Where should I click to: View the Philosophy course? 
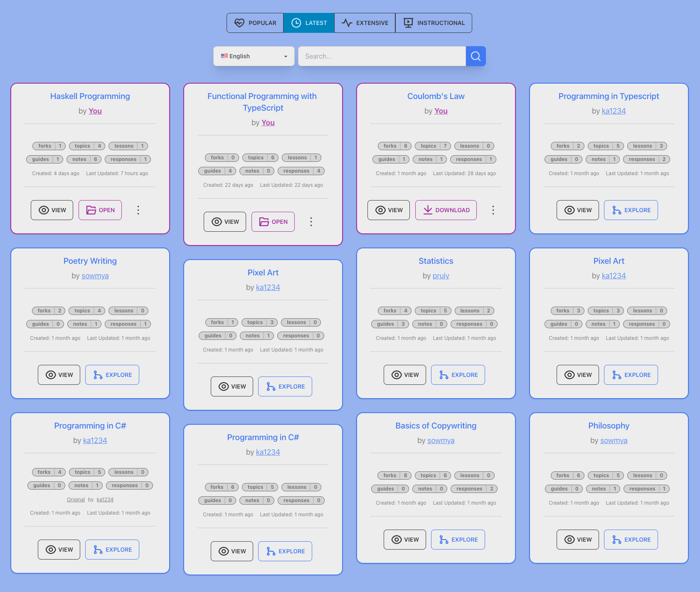tap(577, 540)
